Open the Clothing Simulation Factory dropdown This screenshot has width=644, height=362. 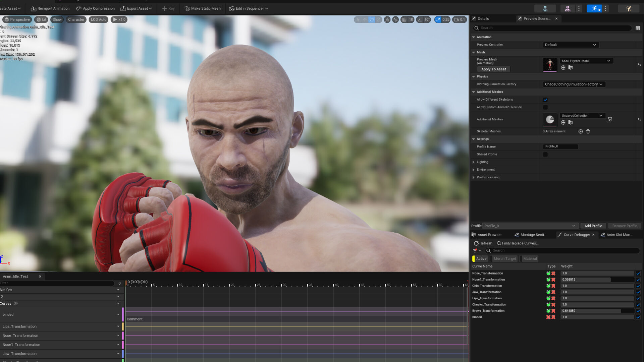[574, 84]
